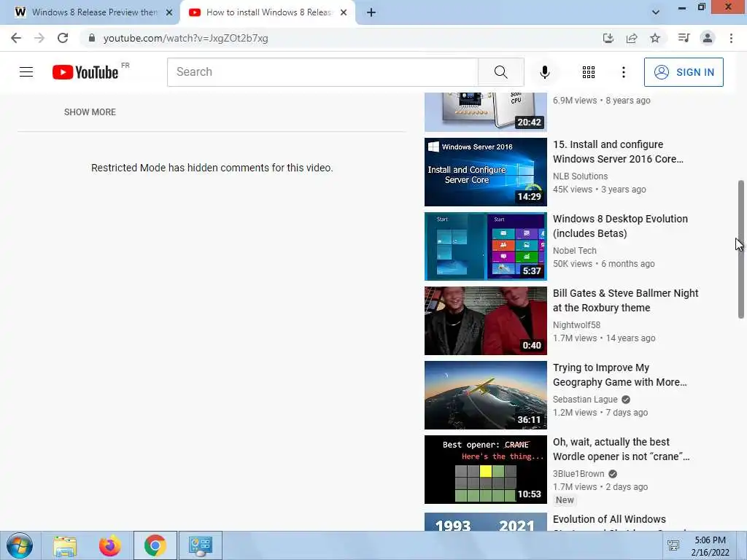Open Windows 8 Desktop Evolution thumbnail
747x560 pixels.
(485, 246)
